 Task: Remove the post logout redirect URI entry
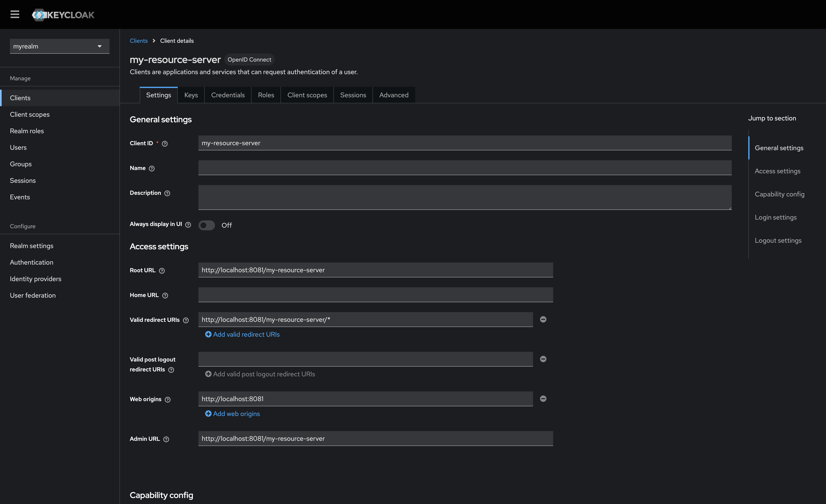pos(543,359)
